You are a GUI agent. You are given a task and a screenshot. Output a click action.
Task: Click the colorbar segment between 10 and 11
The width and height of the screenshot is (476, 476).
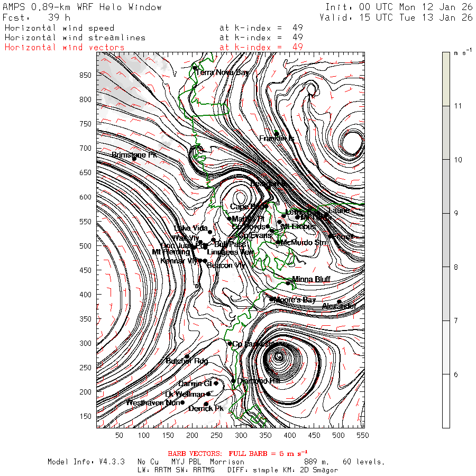pyautogui.click(x=446, y=133)
